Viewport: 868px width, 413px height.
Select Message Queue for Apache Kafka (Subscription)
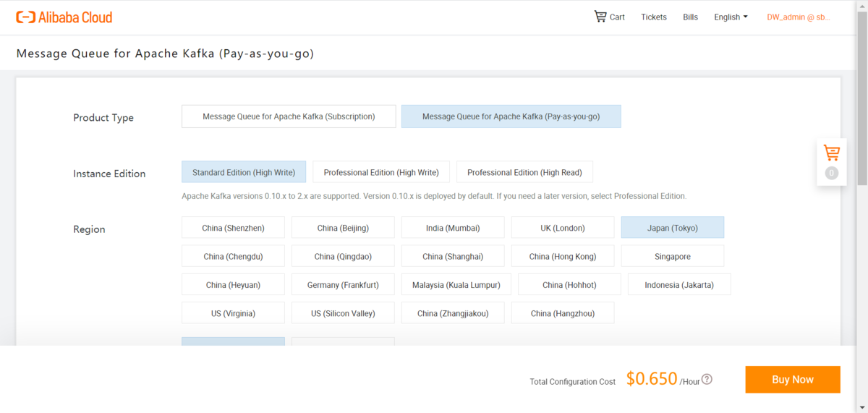click(x=289, y=116)
